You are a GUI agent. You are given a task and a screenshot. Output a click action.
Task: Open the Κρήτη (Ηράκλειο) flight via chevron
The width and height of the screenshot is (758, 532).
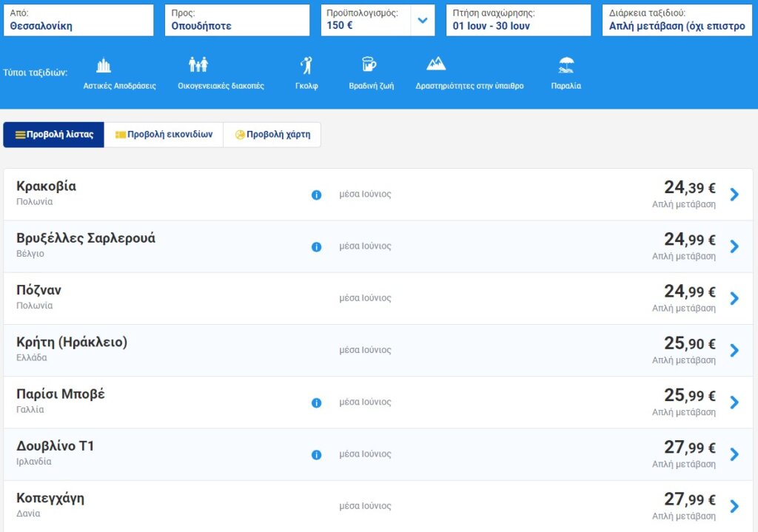(x=734, y=350)
